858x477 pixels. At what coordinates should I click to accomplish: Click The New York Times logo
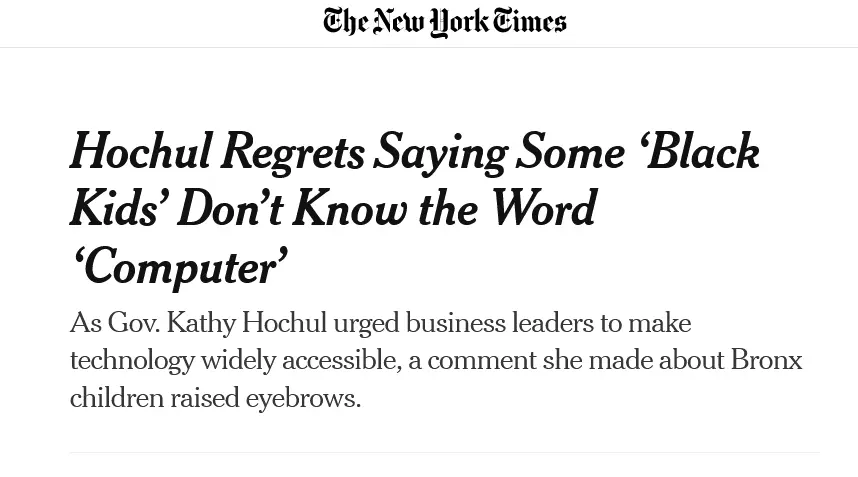click(x=444, y=22)
